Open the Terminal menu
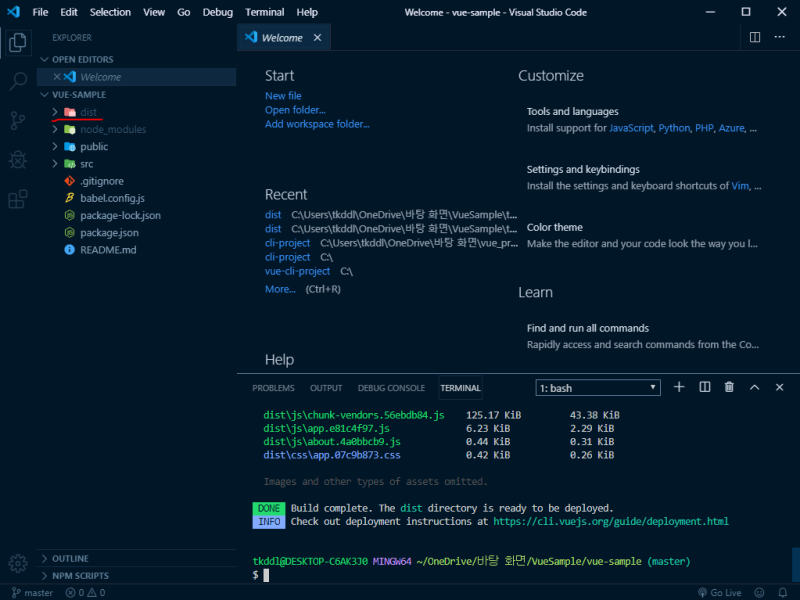The height and width of the screenshot is (600, 800). (264, 12)
